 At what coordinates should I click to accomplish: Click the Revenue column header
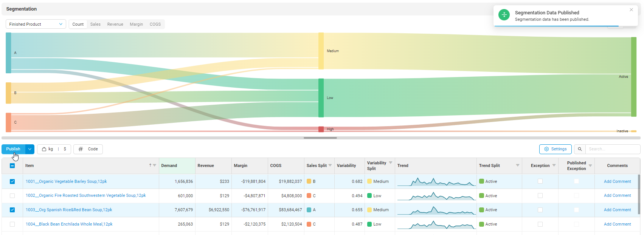point(213,165)
